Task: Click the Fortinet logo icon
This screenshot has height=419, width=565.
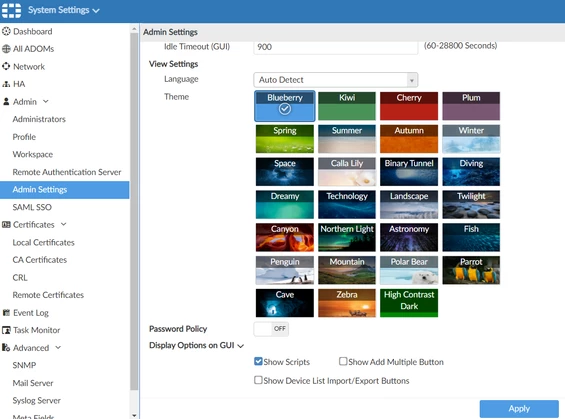Action: (x=12, y=10)
